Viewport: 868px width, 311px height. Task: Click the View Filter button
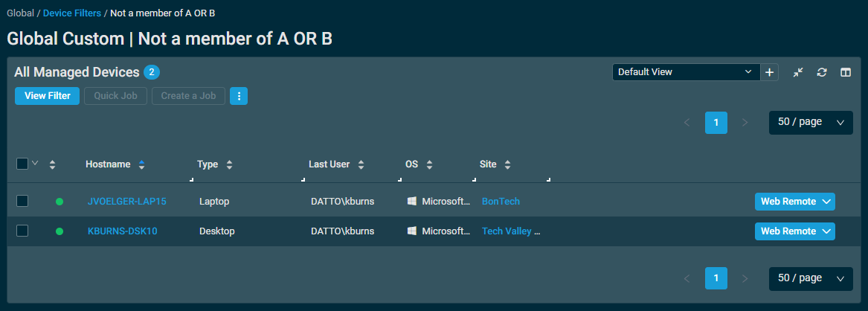pos(47,96)
